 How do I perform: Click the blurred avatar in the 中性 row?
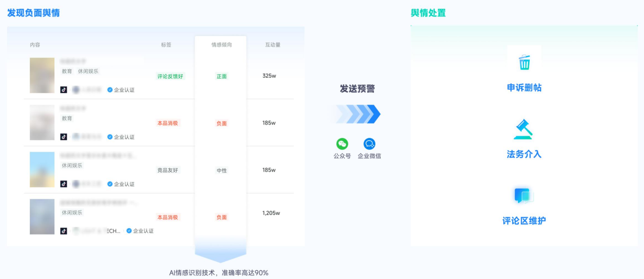tap(76, 184)
